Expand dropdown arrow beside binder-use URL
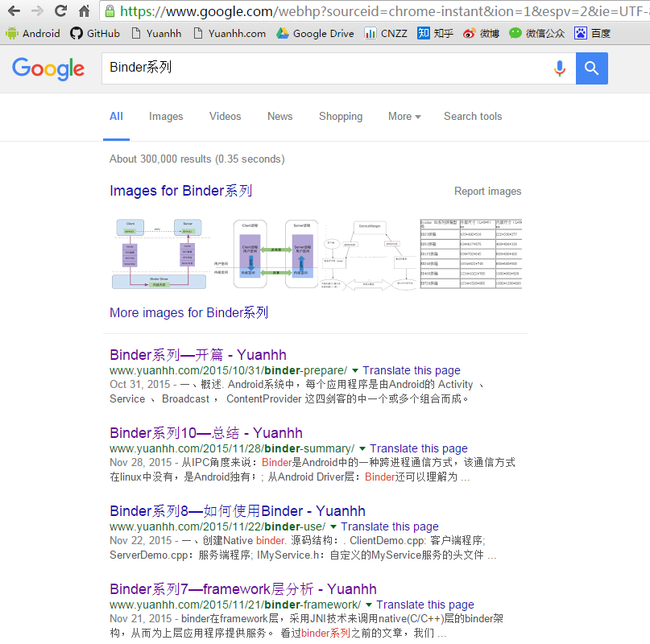This screenshot has height=644, width=650. pyautogui.click(x=333, y=526)
